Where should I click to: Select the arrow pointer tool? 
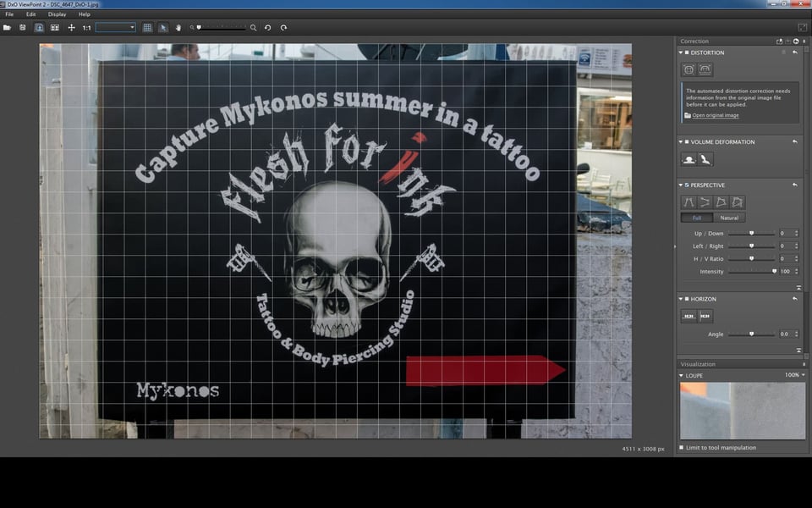[x=163, y=27]
